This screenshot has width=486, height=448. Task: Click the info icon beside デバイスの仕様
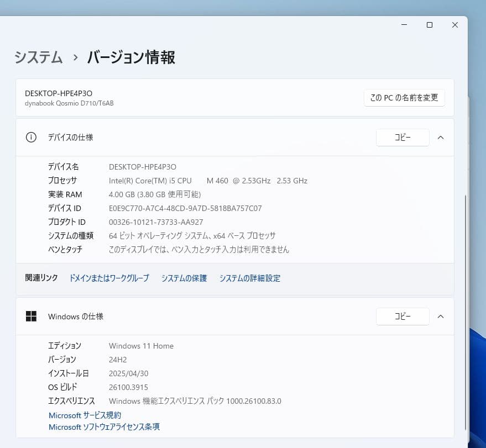(31, 137)
